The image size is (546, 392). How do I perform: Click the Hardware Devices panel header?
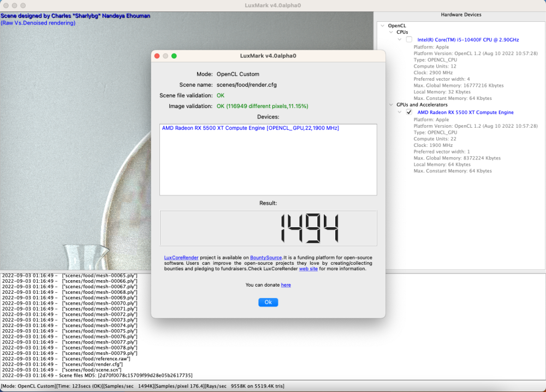pyautogui.click(x=461, y=15)
